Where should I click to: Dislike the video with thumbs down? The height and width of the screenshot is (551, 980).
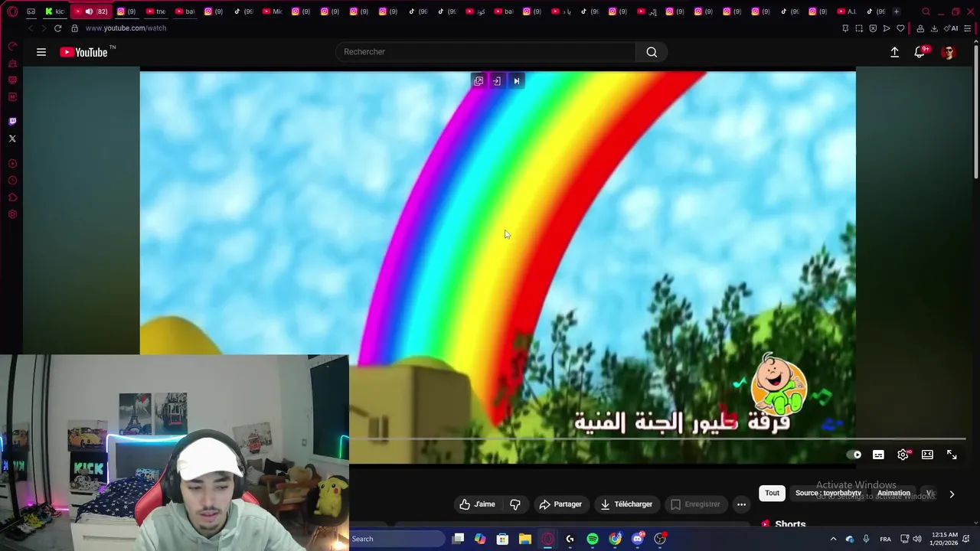pyautogui.click(x=515, y=504)
